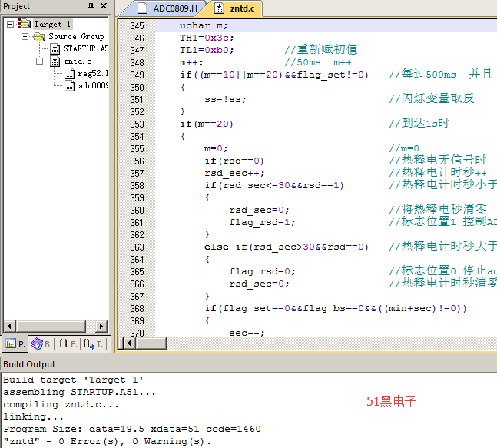497x448 pixels.
Task: Click the STARTUP.A51 file icon
Action: [x=55, y=49]
